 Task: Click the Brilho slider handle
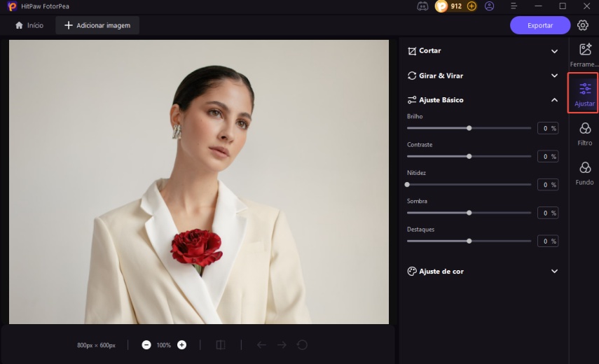coord(469,128)
